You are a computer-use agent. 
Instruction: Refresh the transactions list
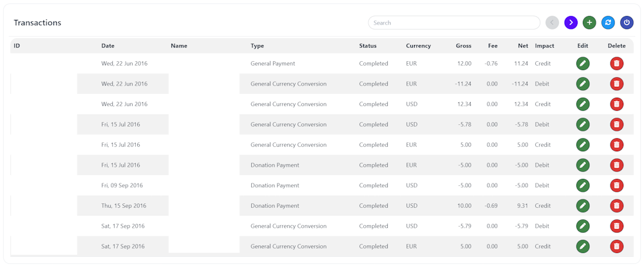click(608, 23)
